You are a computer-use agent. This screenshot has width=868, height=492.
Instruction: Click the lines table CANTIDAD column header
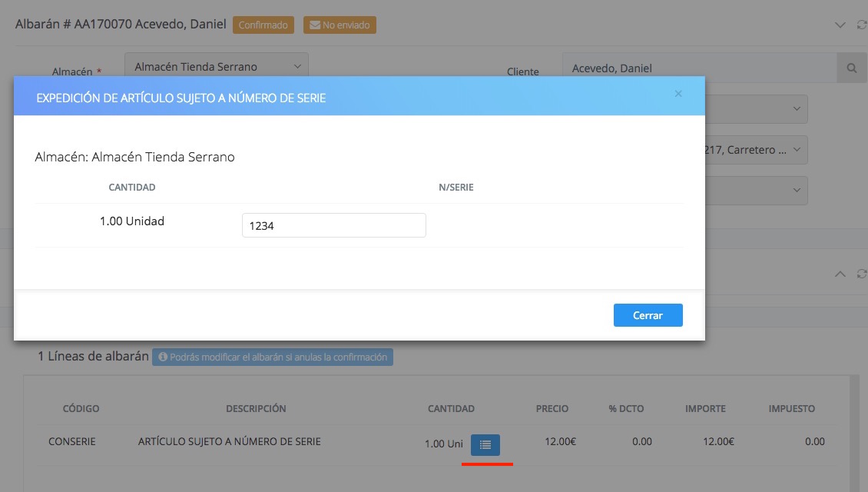(x=451, y=409)
